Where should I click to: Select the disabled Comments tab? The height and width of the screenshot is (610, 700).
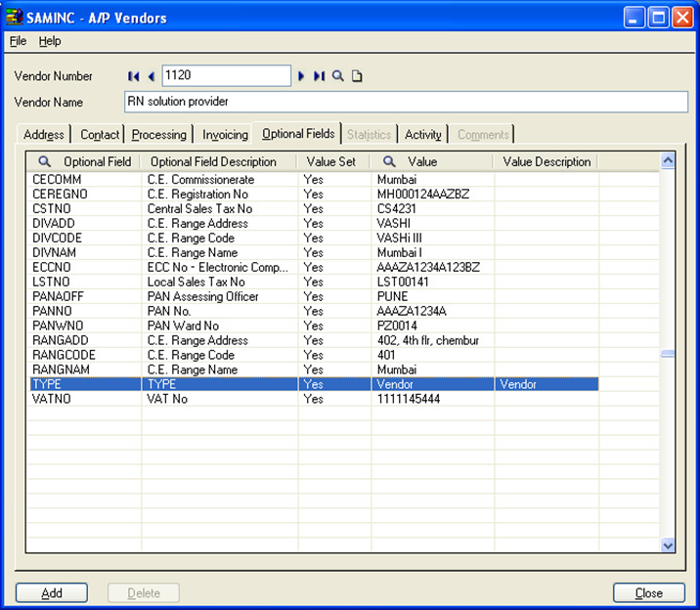click(483, 134)
